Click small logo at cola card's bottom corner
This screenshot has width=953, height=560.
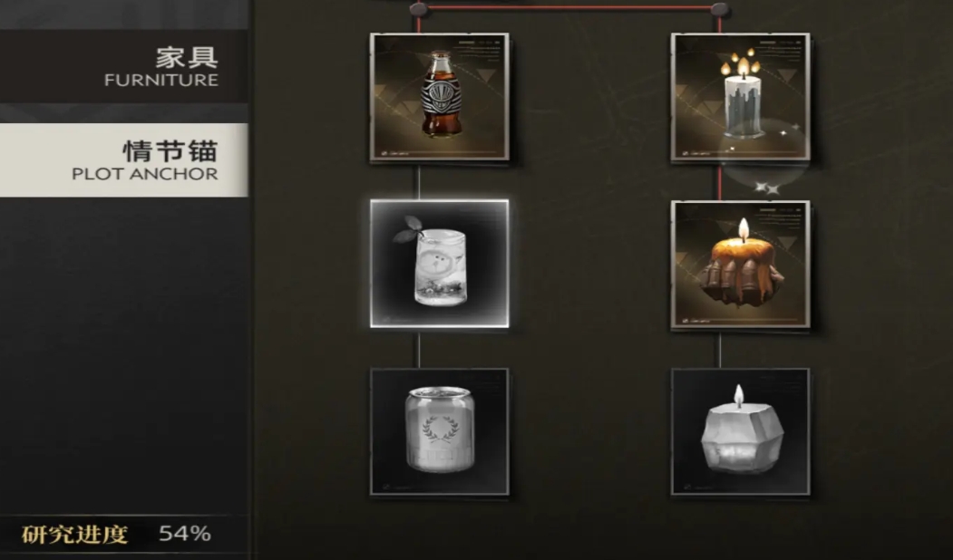[384, 152]
